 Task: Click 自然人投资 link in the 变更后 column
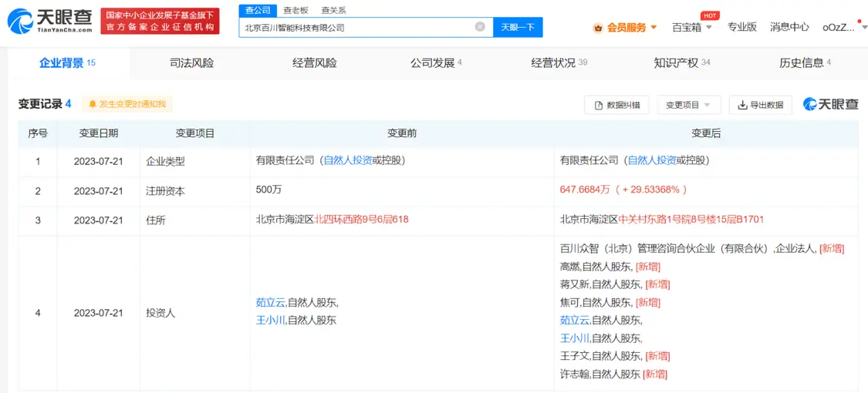(651, 161)
